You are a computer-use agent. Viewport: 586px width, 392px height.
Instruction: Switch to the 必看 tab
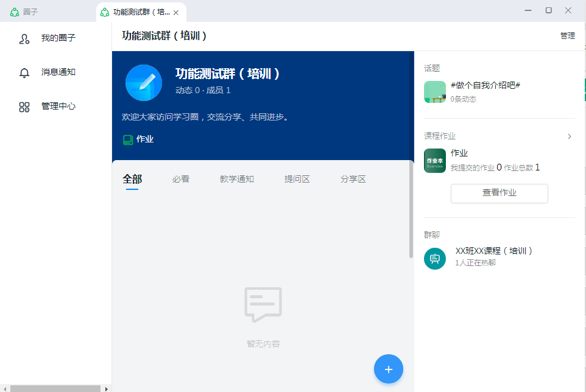[x=180, y=179]
